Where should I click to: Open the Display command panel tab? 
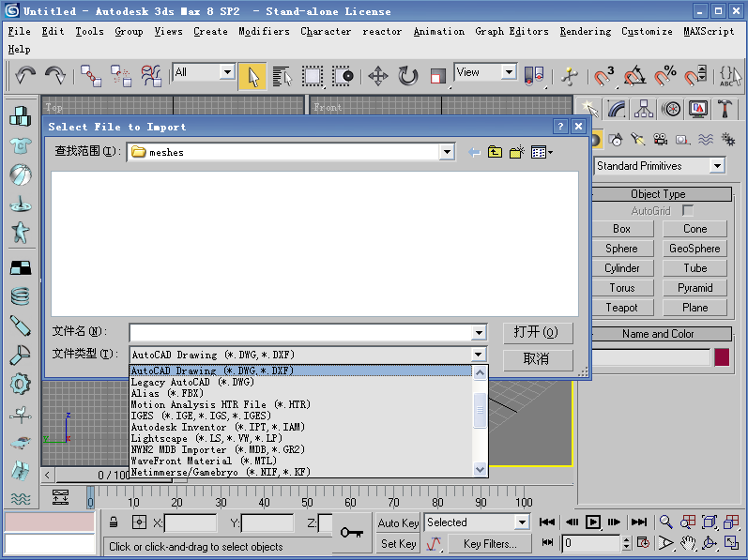[x=698, y=109]
